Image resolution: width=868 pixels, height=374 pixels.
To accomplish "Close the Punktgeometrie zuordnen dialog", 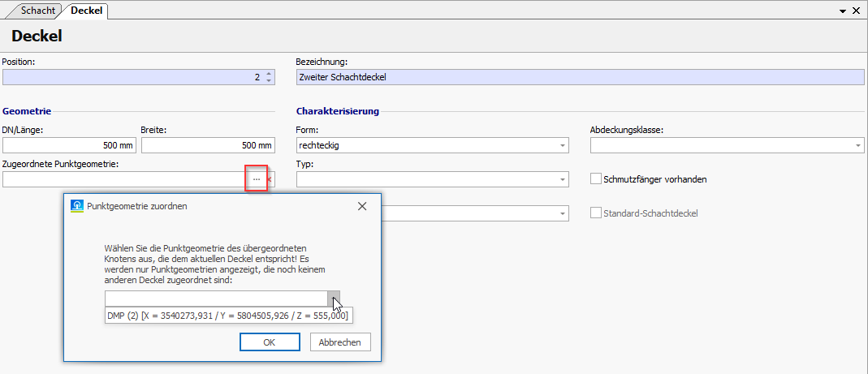I will coord(362,206).
